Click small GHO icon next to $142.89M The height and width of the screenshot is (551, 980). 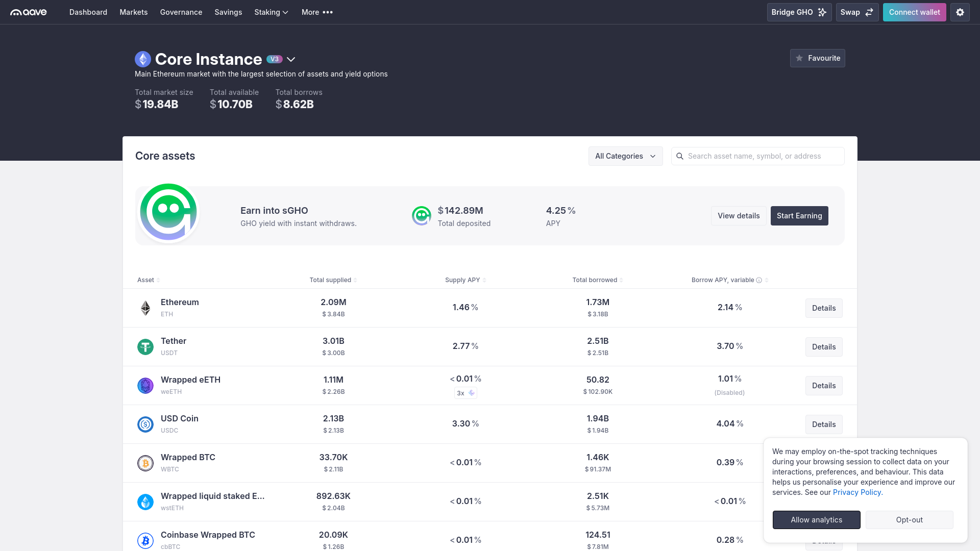tap(422, 216)
